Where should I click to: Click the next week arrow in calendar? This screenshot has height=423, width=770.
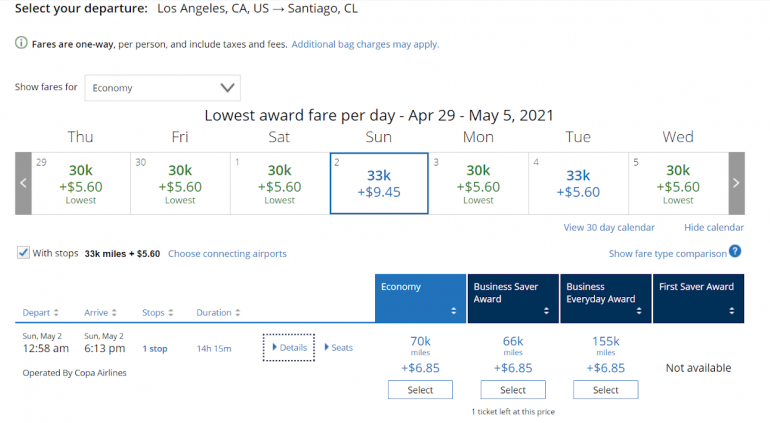tap(736, 183)
